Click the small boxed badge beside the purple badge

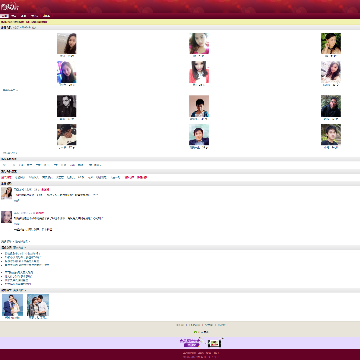214,343
